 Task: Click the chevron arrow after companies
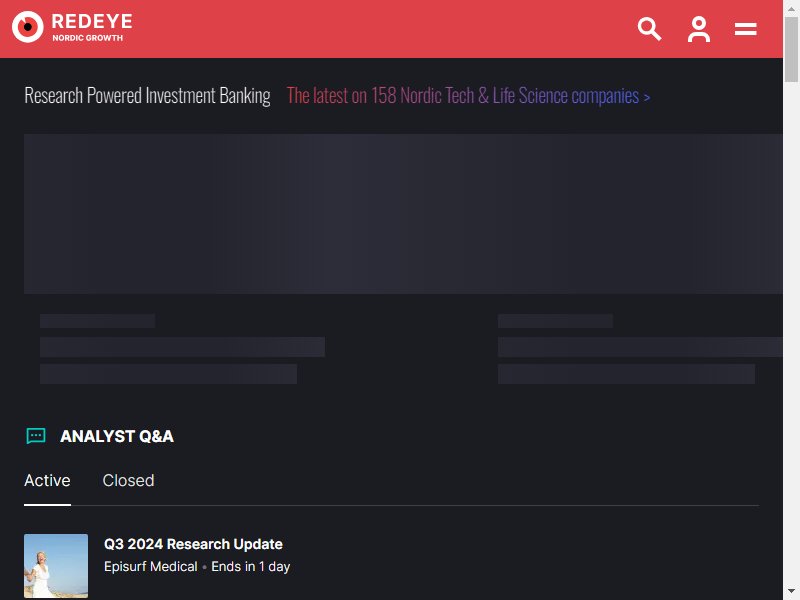646,97
